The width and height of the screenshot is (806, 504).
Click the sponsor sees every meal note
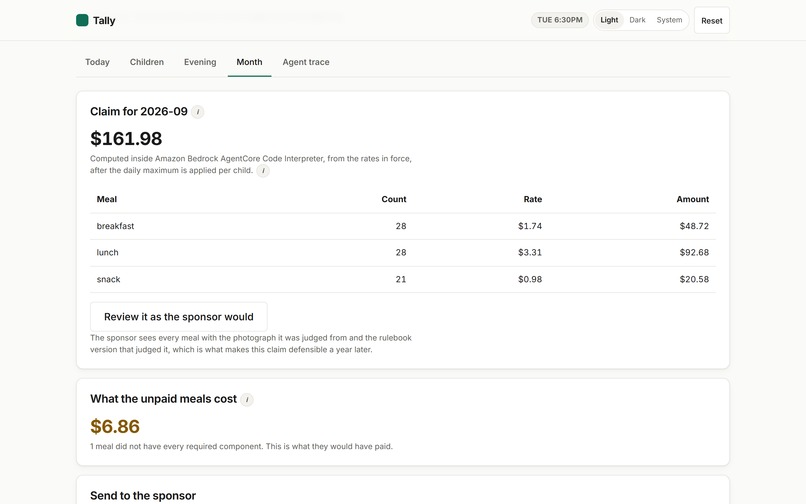click(251, 344)
